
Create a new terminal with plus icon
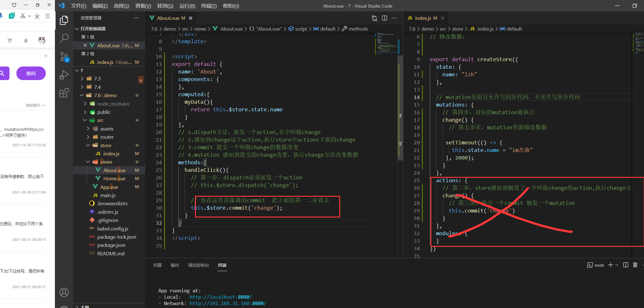[x=611, y=265]
